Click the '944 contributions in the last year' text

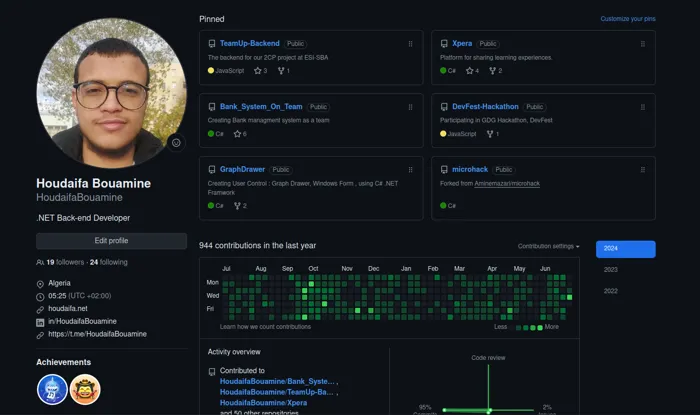click(258, 246)
